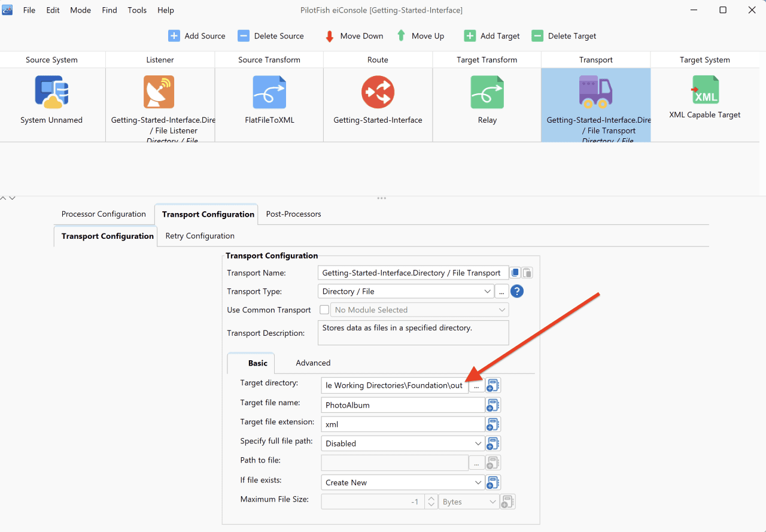Open help for the Transport Type
Screen dimensions: 766x532
coord(517,291)
